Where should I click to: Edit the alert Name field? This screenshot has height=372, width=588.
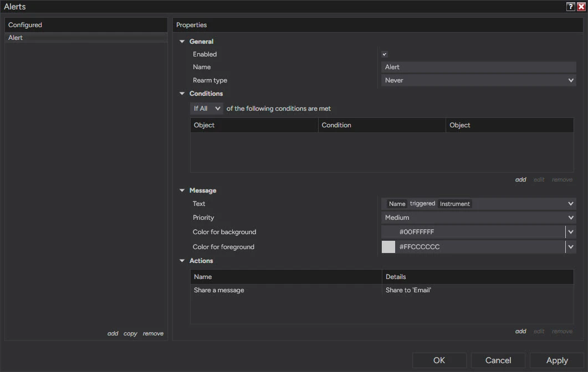[x=478, y=67]
